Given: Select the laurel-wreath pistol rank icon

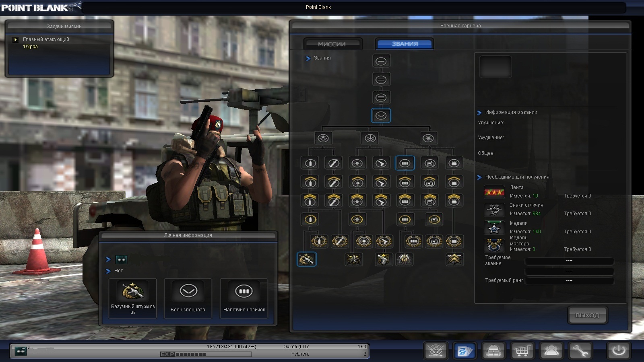Looking at the screenshot, I should 384,241.
